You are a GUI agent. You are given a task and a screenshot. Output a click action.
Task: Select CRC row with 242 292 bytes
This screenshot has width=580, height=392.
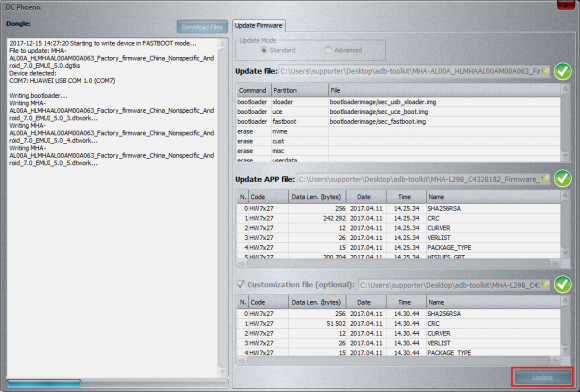(398, 218)
